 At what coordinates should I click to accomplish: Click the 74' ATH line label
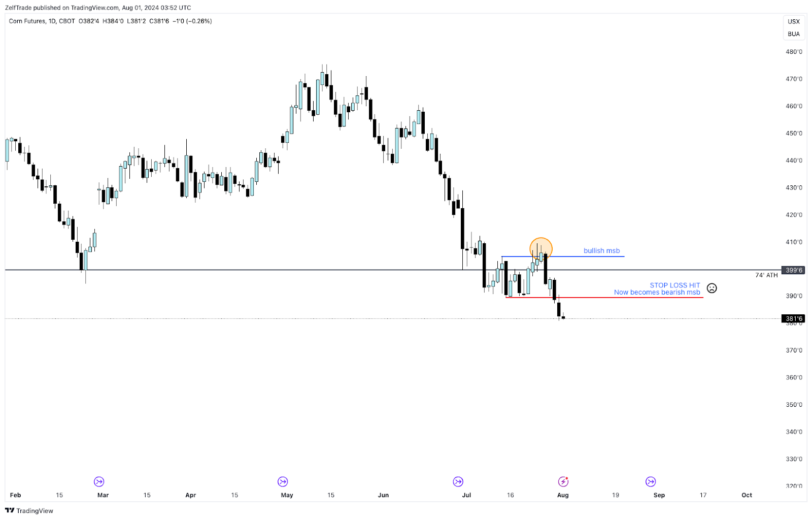pos(766,275)
